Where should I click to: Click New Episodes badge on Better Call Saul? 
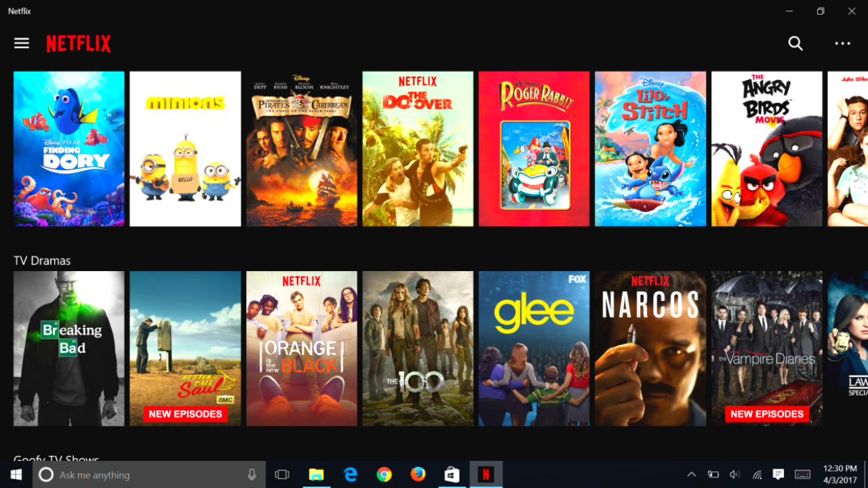click(x=185, y=414)
